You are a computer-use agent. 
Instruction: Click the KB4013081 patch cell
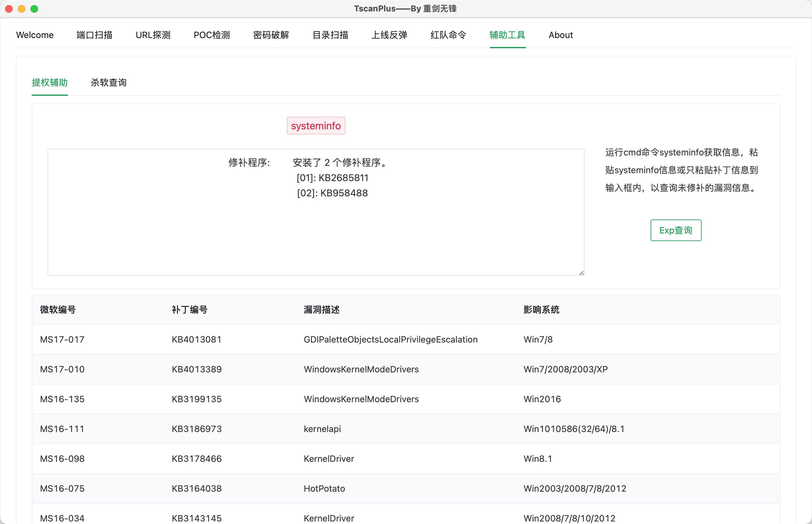pyautogui.click(x=197, y=339)
